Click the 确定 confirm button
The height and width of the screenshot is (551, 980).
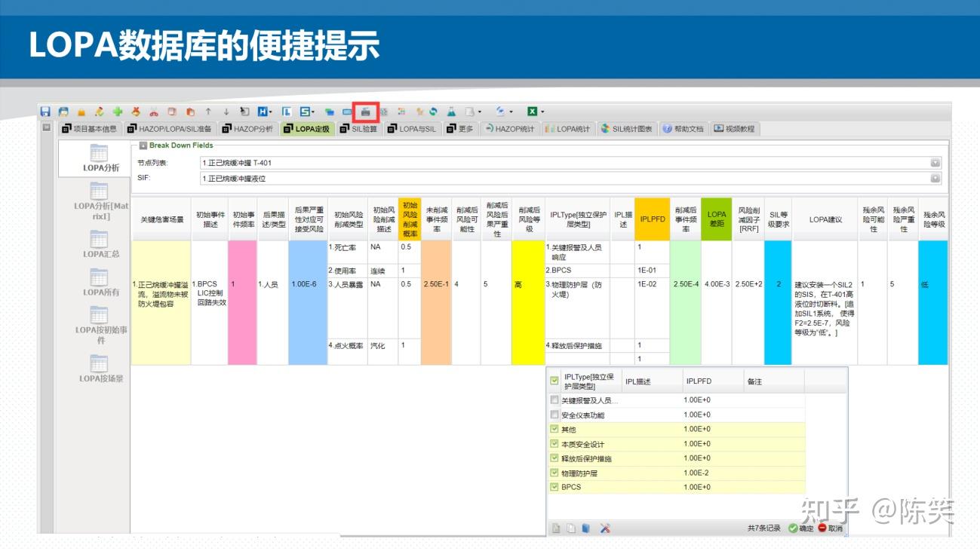pos(804,528)
